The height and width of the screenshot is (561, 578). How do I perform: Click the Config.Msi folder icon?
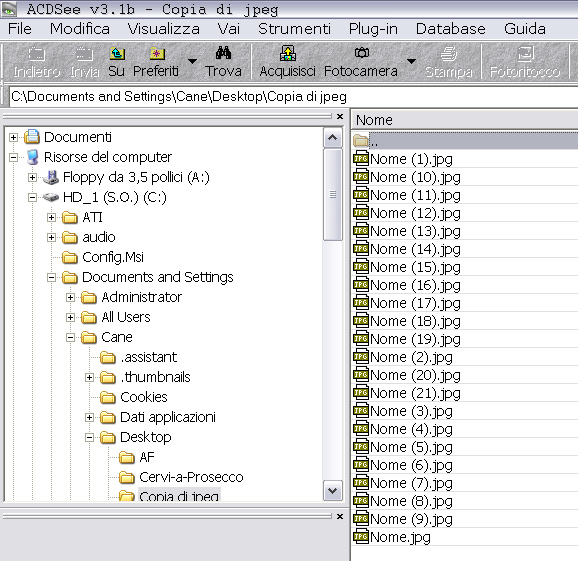[x=70, y=257]
